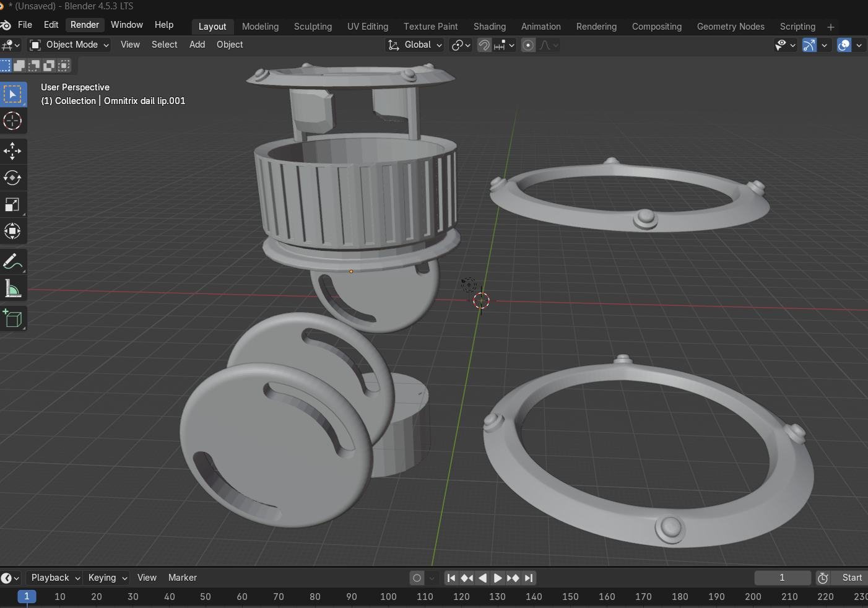Viewport: 868px width, 608px height.
Task: Click the current frame number field
Action: [x=782, y=578]
